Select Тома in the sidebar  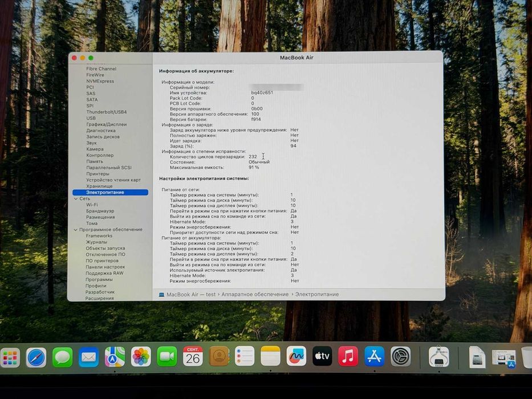[92, 223]
